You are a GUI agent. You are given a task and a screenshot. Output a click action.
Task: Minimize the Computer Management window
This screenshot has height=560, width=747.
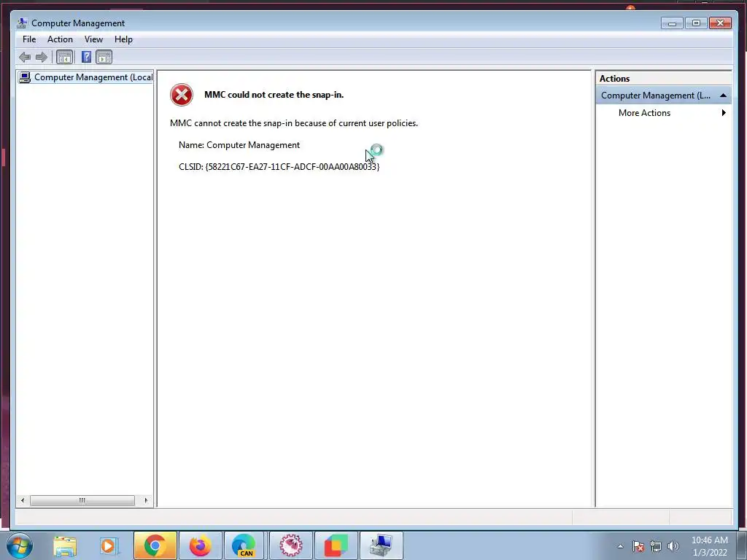(672, 23)
